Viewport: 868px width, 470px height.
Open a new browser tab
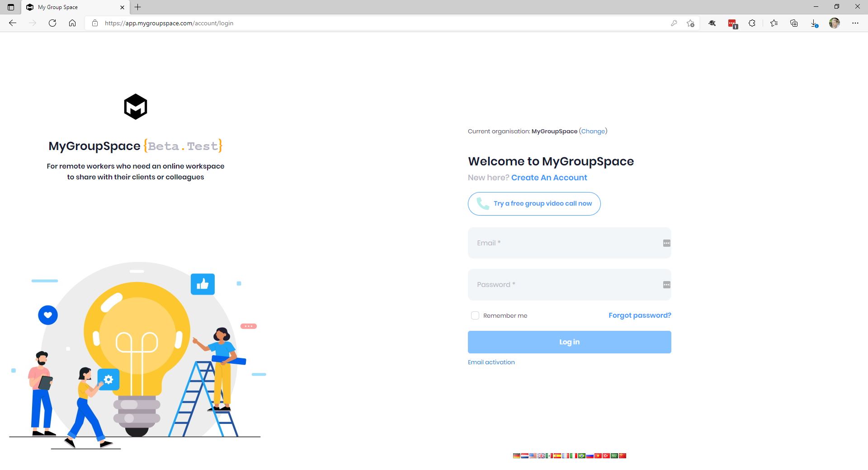pos(138,7)
